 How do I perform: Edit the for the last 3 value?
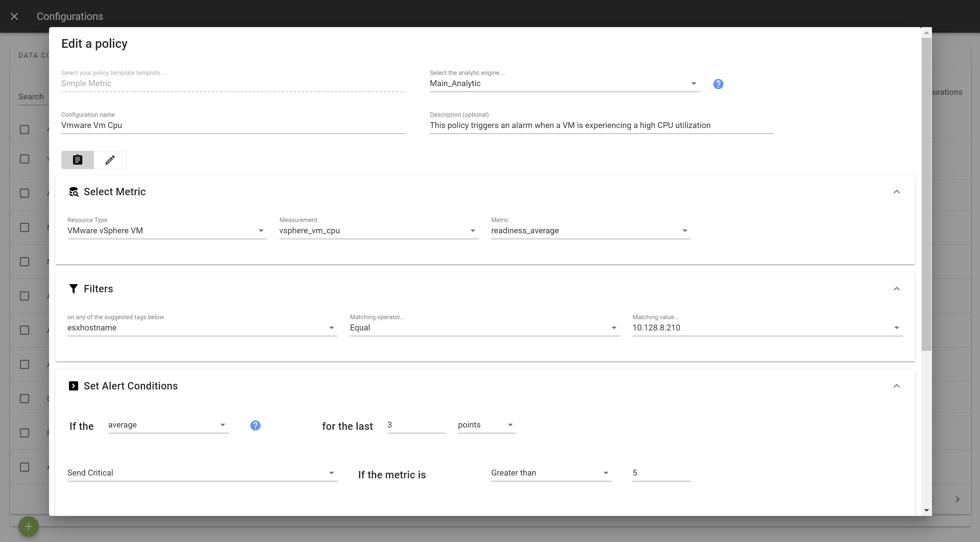click(416, 425)
